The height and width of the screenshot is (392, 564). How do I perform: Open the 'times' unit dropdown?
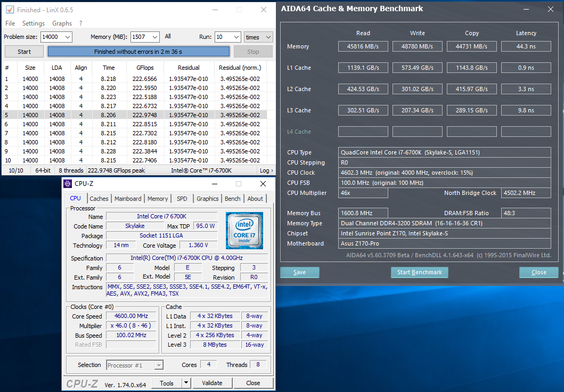click(268, 37)
